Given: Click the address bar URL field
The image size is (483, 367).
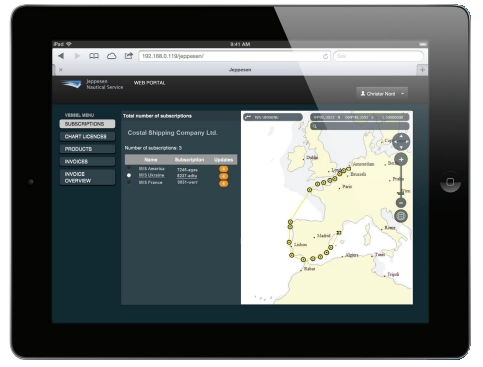Looking at the screenshot, I should pyautogui.click(x=235, y=56).
